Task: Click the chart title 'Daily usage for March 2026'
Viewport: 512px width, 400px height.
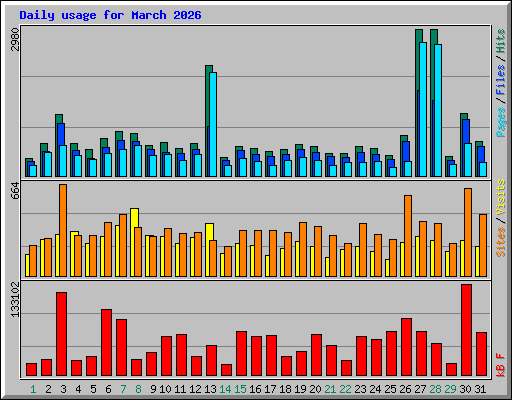Action: 110,15
